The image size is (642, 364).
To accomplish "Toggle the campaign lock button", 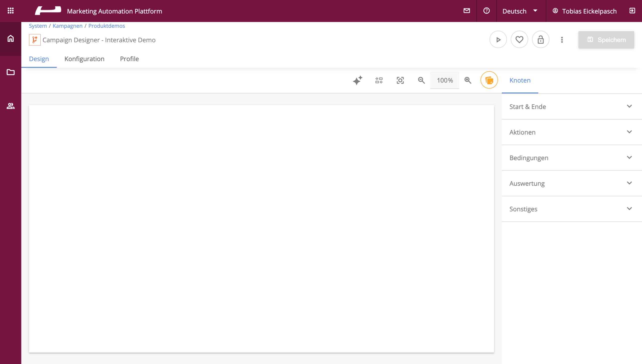I will [540, 40].
